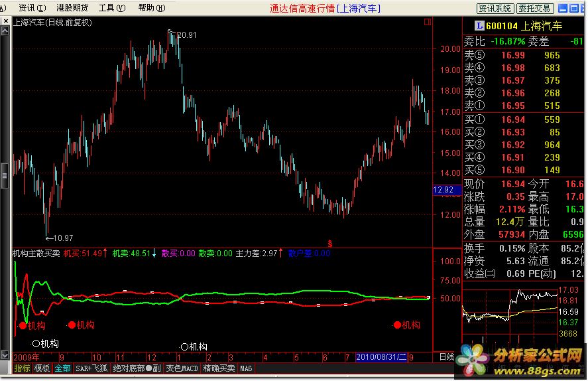Click the 卖⑤ price 16.99 row
Screen dimensions: 588x381
click(524, 55)
